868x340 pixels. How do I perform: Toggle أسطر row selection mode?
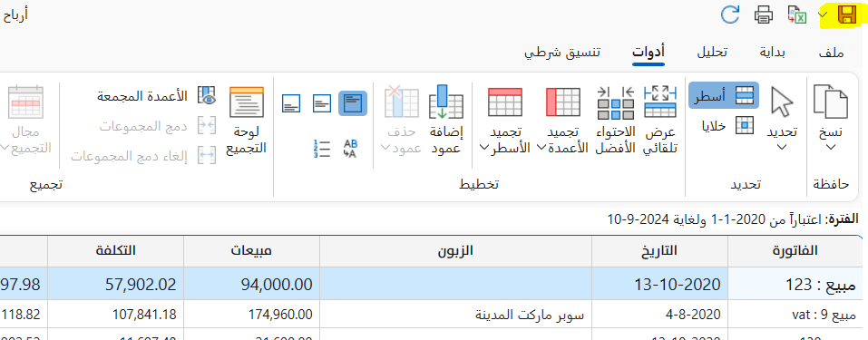coord(724,95)
